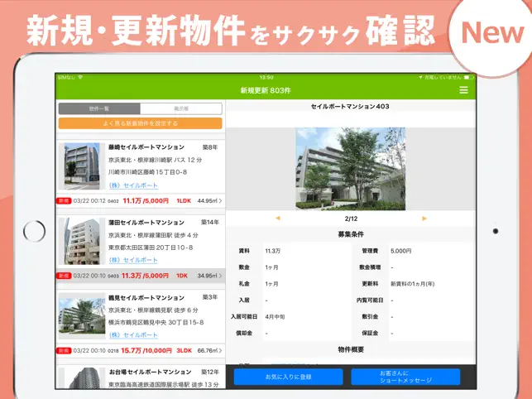Open 蒲田セイルボートマンション listing thumbnail

[82, 241]
